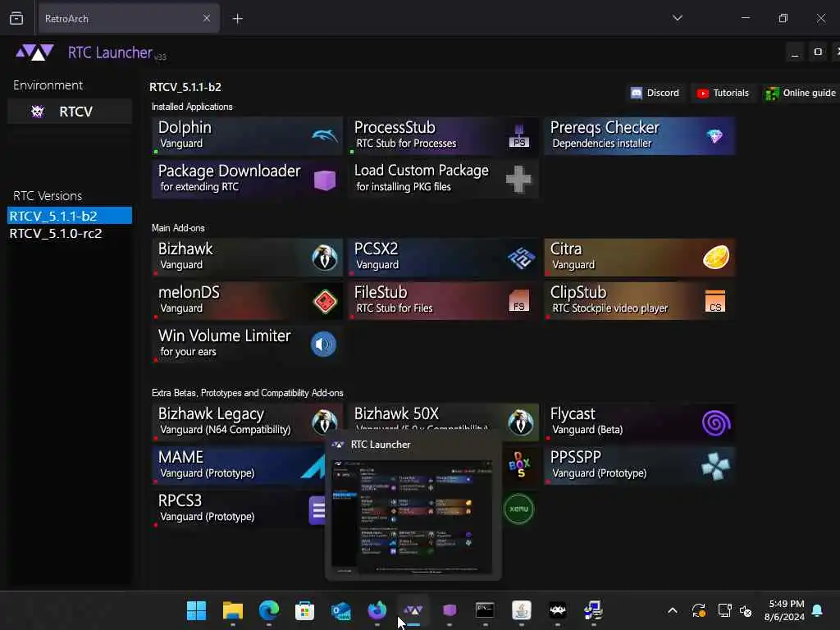840x630 pixels.
Task: Open tab list dropdown chevron
Action: 677,18
